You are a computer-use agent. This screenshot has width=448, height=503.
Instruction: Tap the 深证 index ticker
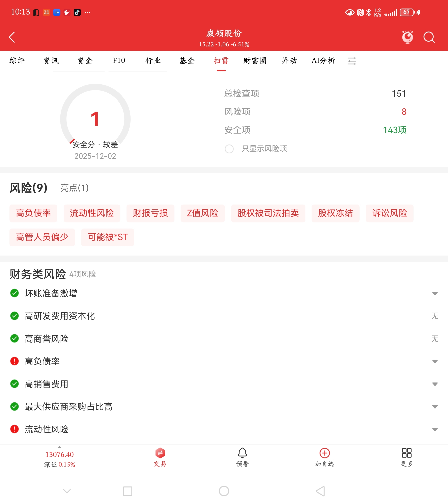[x=60, y=459]
